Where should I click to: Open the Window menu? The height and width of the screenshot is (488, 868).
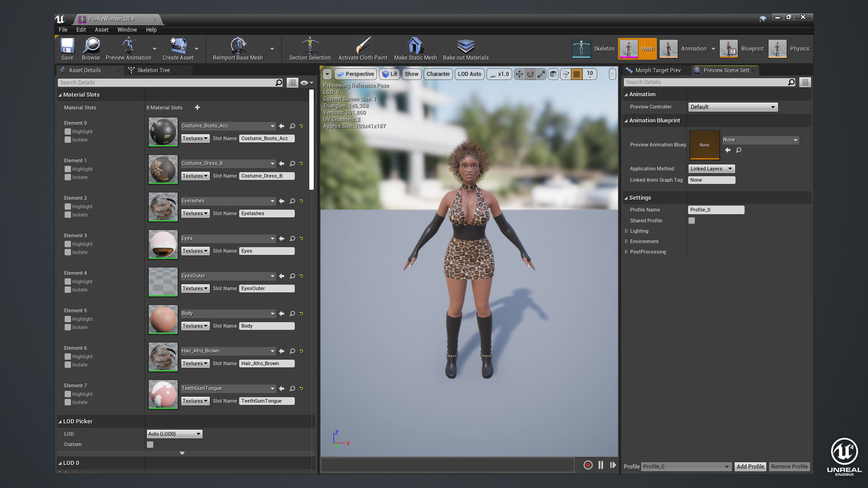pyautogui.click(x=127, y=30)
